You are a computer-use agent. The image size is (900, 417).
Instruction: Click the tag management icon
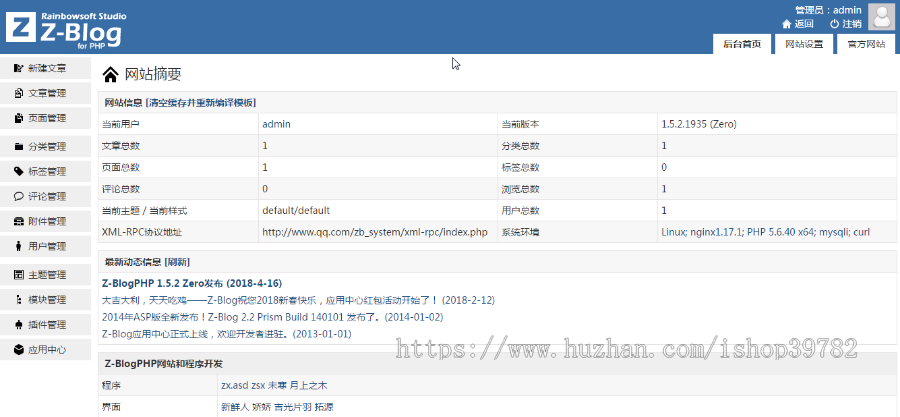coord(18,172)
